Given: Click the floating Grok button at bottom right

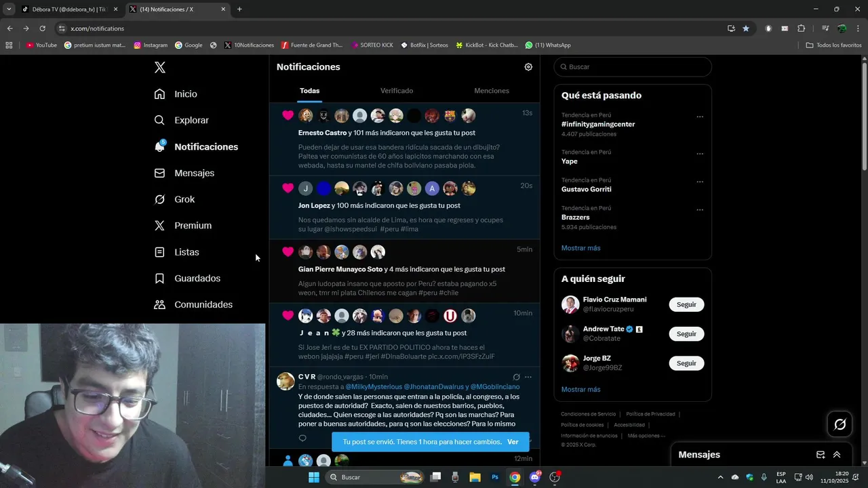Looking at the screenshot, I should (x=840, y=424).
